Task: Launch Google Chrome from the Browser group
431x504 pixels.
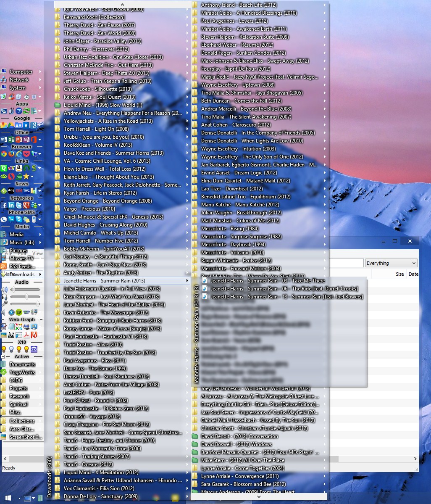Action: [4, 154]
